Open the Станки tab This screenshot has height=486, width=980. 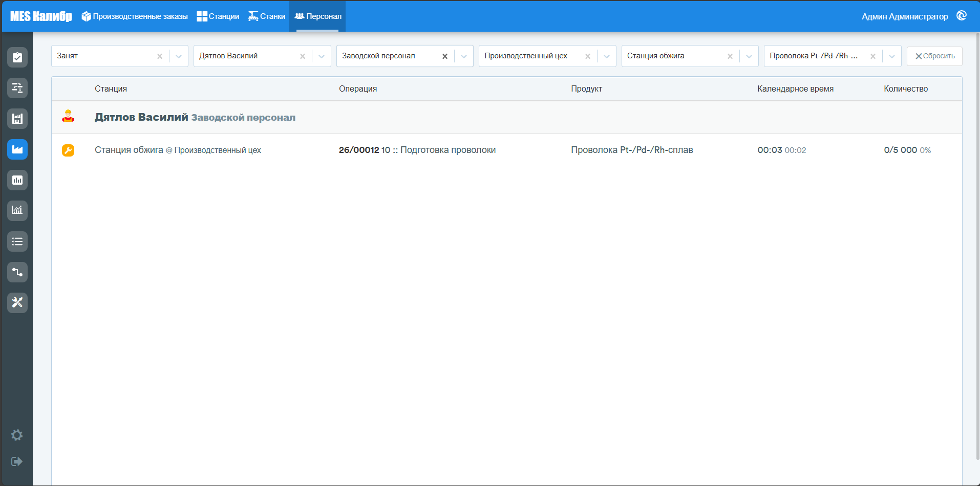point(267,16)
